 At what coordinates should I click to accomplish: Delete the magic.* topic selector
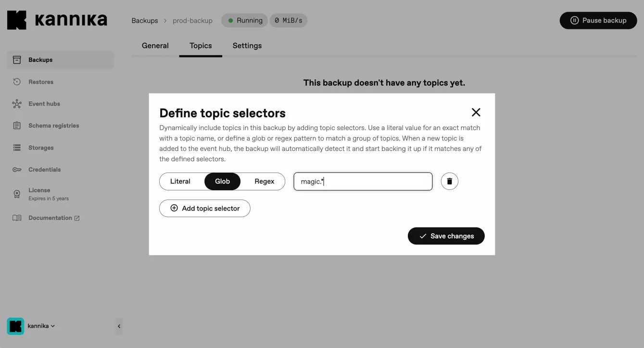(x=449, y=181)
